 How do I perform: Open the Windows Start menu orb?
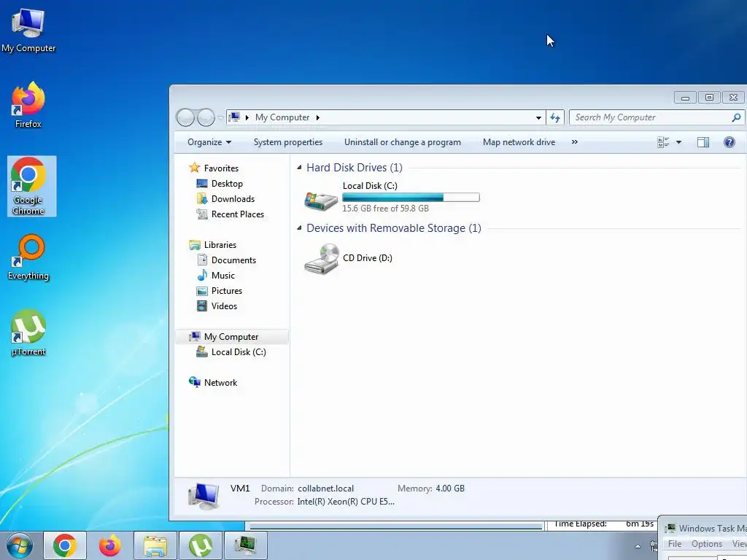20,545
